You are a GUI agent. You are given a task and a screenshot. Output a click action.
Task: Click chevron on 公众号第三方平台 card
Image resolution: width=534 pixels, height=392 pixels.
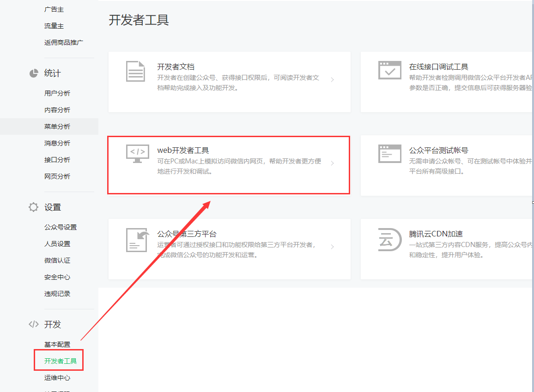333,247
